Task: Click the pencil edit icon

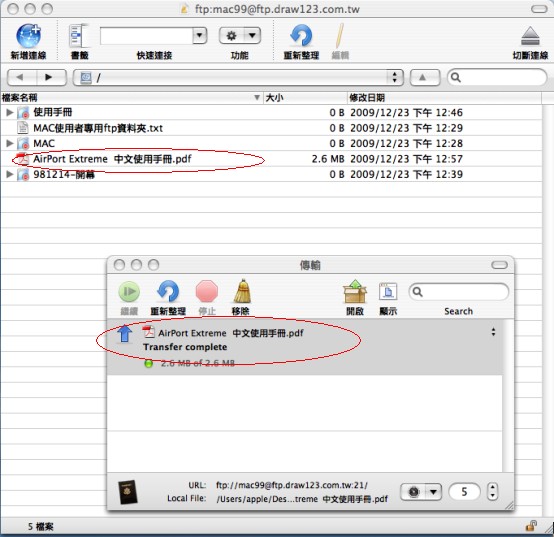Action: tap(340, 36)
